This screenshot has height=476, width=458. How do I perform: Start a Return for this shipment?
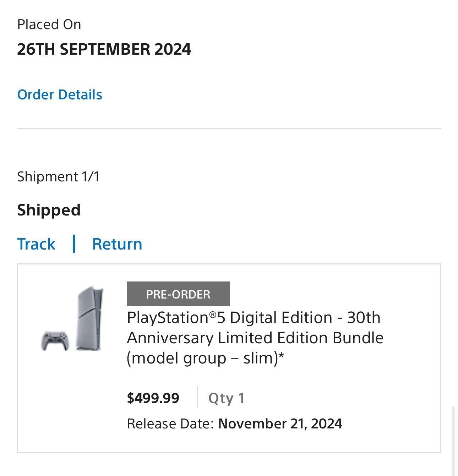117,244
